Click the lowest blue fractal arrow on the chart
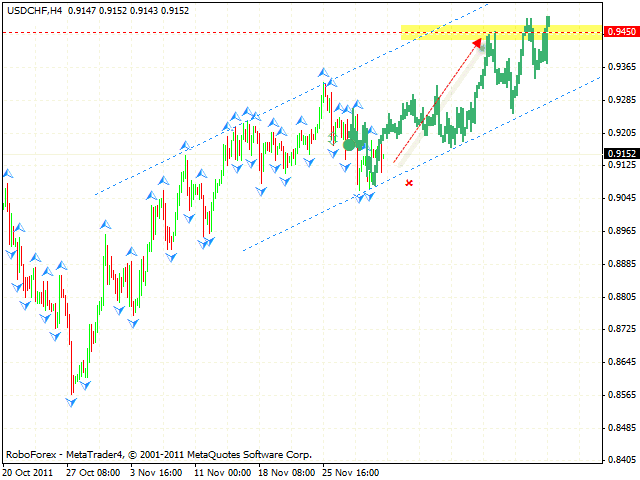 click(71, 402)
